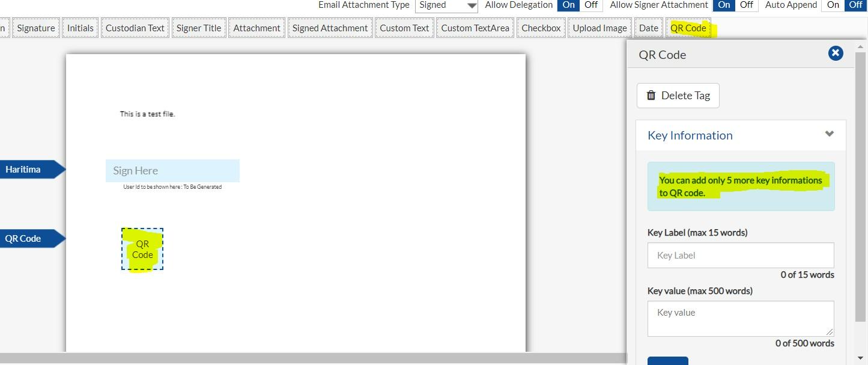
Task: Turn Auto Append On
Action: click(833, 5)
